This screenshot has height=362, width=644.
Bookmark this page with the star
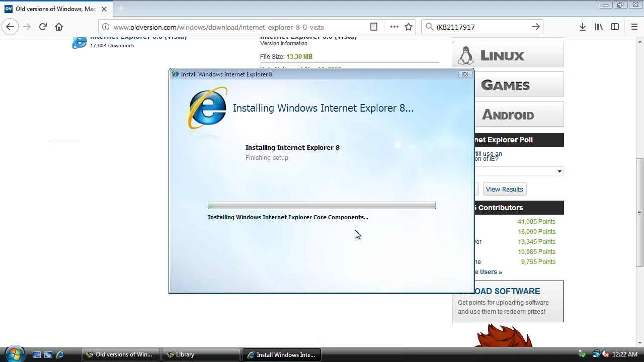(409, 27)
